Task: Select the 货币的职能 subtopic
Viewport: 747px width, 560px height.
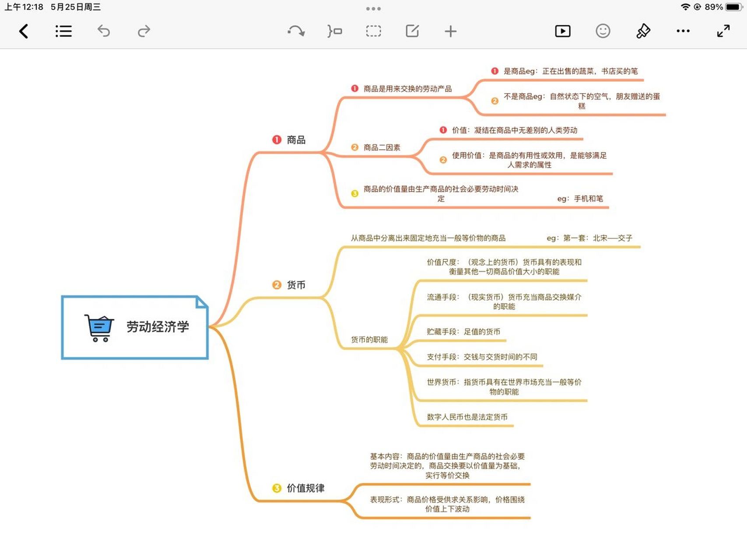Action: [x=369, y=339]
